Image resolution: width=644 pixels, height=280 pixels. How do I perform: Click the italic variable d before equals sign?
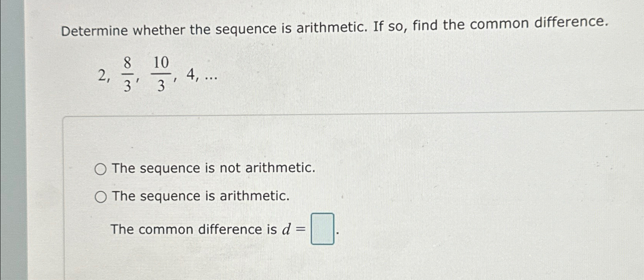pos(286,229)
